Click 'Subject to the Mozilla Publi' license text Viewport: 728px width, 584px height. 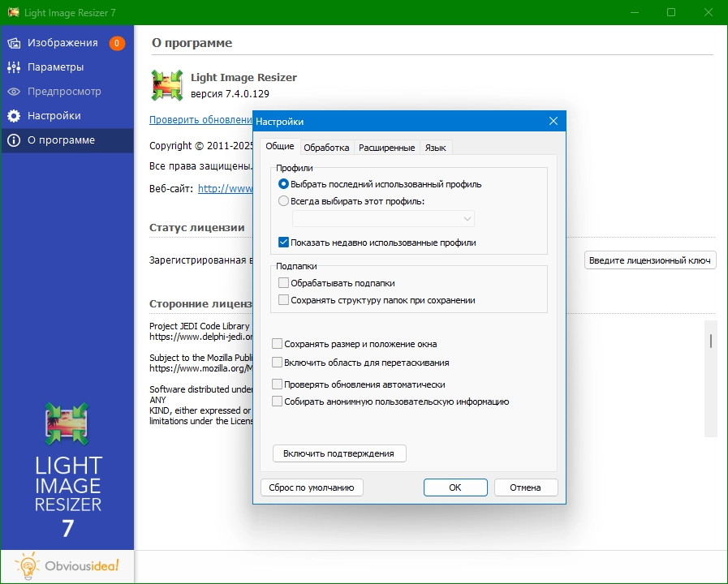[201, 358]
